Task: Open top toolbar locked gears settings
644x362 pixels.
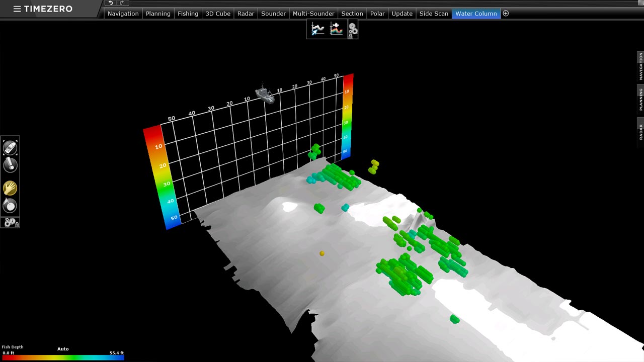Action: click(x=353, y=30)
